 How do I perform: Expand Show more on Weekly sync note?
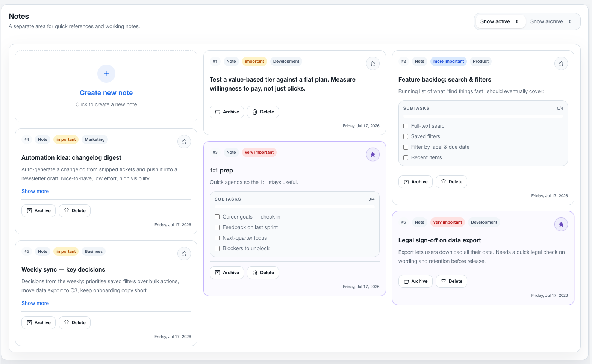click(35, 303)
